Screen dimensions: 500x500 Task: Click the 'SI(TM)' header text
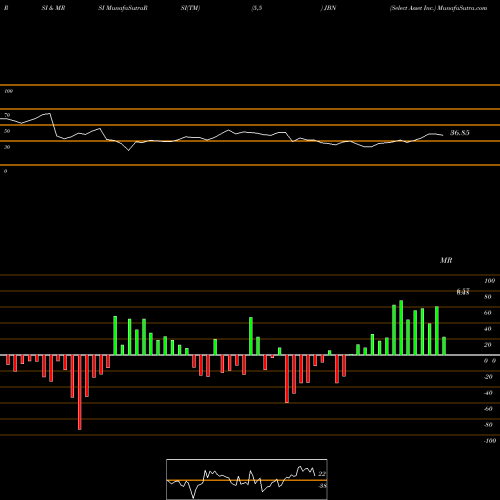pos(190,8)
